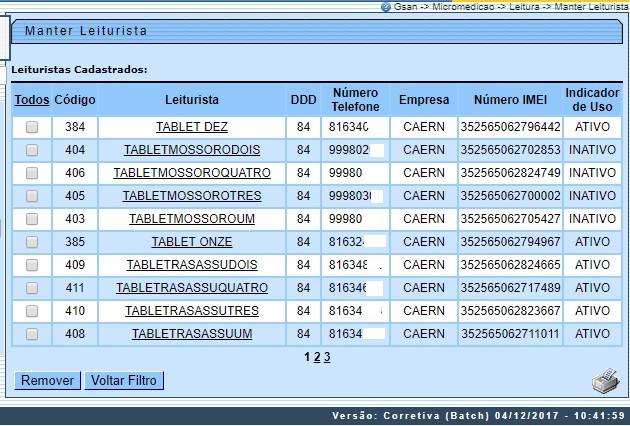Check the box for TABLET DEZ row
The width and height of the screenshot is (630, 426).
pyautogui.click(x=32, y=127)
